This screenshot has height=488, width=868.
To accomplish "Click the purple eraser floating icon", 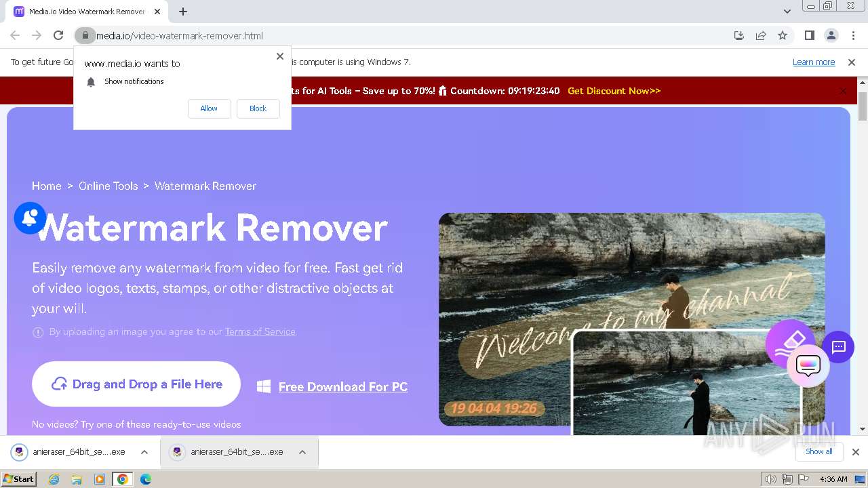I will coord(790,343).
